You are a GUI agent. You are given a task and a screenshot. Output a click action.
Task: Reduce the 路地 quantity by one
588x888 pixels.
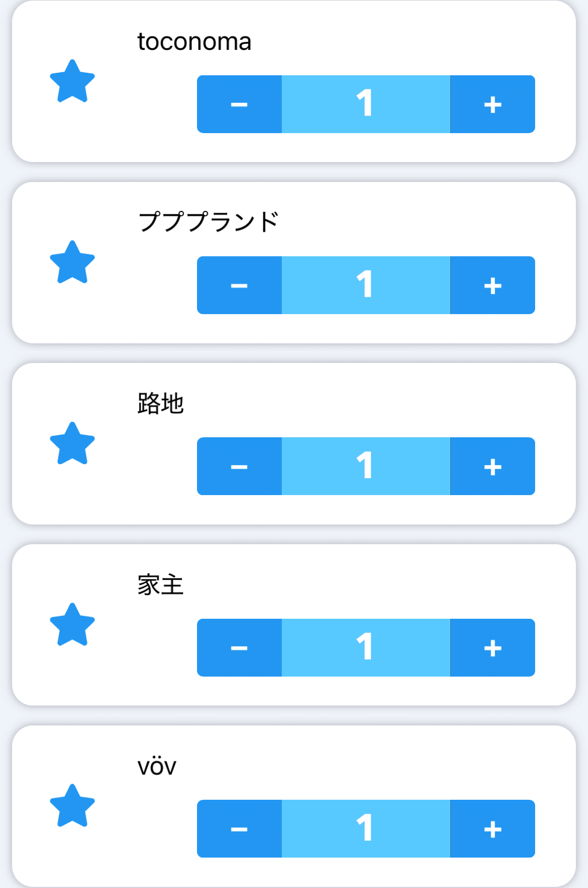[x=239, y=466]
